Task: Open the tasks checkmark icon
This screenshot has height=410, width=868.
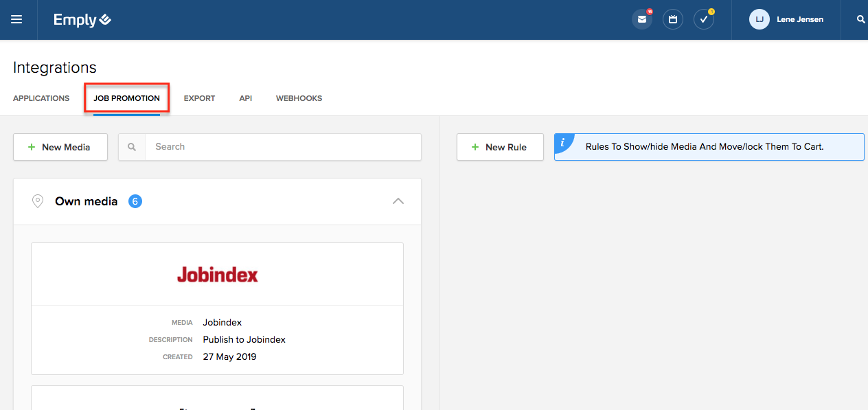Action: pos(704,19)
